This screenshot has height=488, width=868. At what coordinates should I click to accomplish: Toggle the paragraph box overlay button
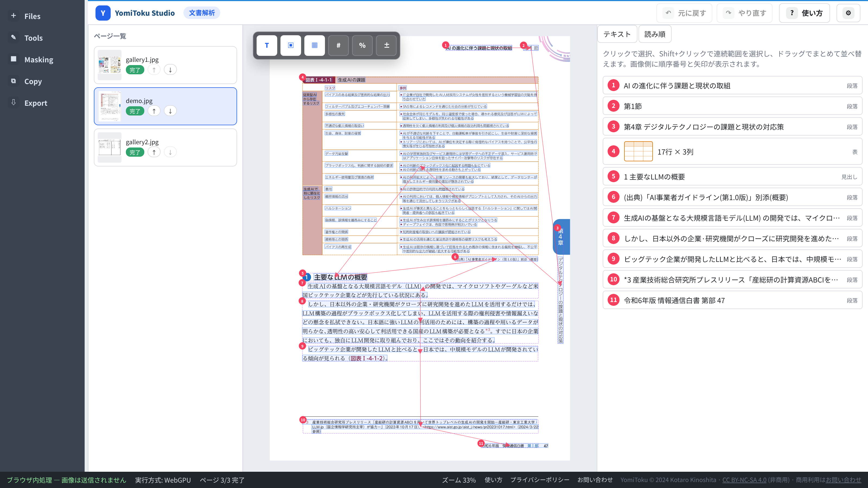[291, 46]
